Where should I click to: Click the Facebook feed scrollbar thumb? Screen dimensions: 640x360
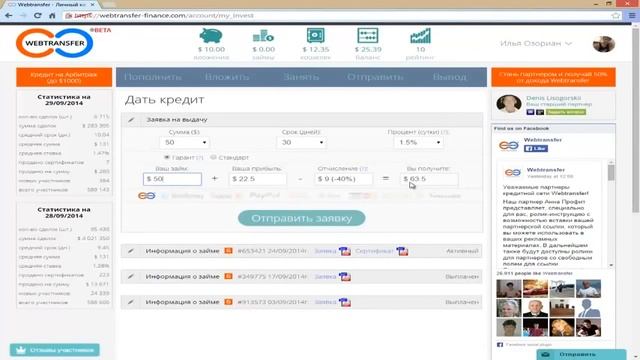point(611,172)
